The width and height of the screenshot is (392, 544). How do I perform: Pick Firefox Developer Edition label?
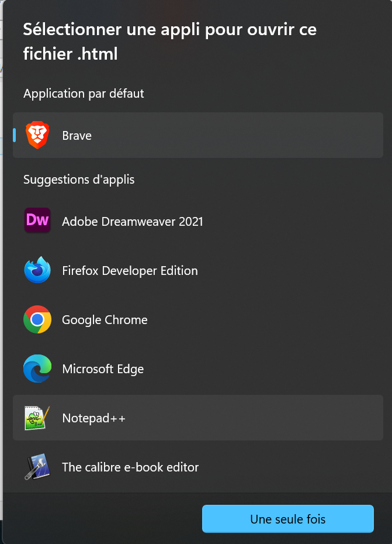point(130,271)
